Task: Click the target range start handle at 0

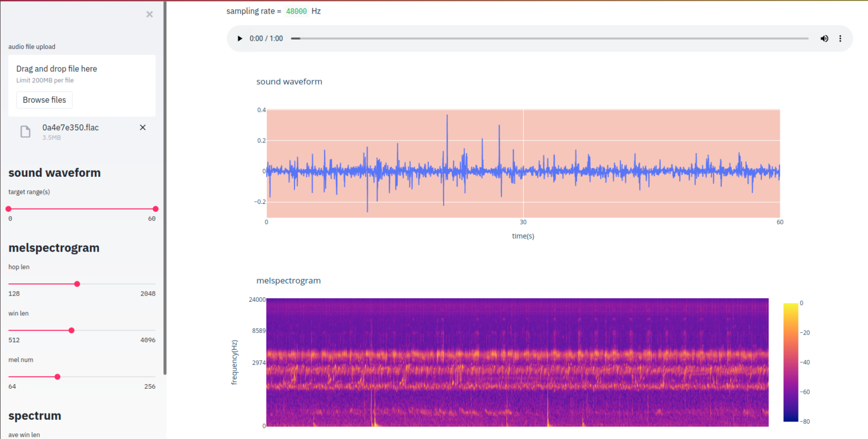Action: pos(8,208)
